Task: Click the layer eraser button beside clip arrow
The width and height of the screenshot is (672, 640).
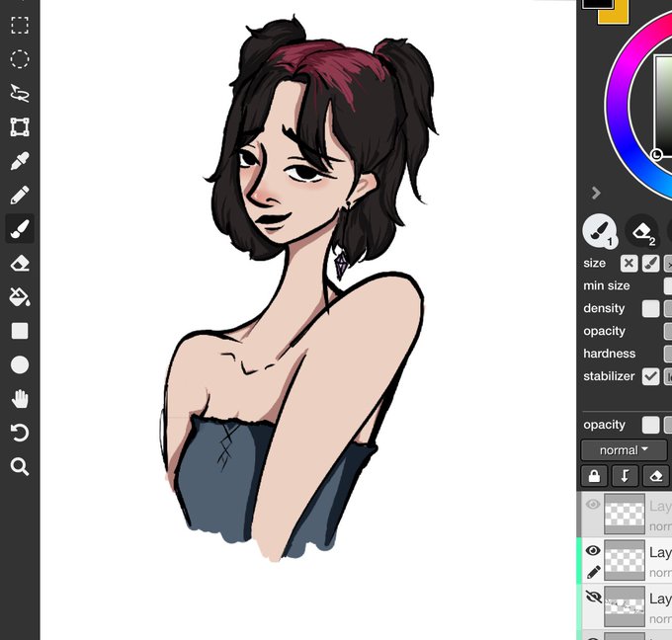Action: (x=656, y=476)
